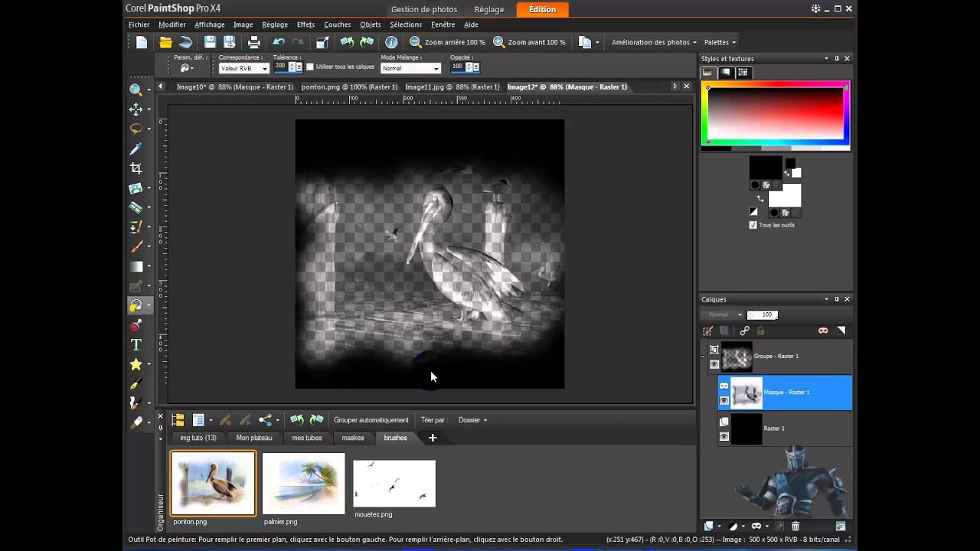Image resolution: width=980 pixels, height=551 pixels.
Task: Open Trier par Dossier dropdown
Action: click(472, 419)
